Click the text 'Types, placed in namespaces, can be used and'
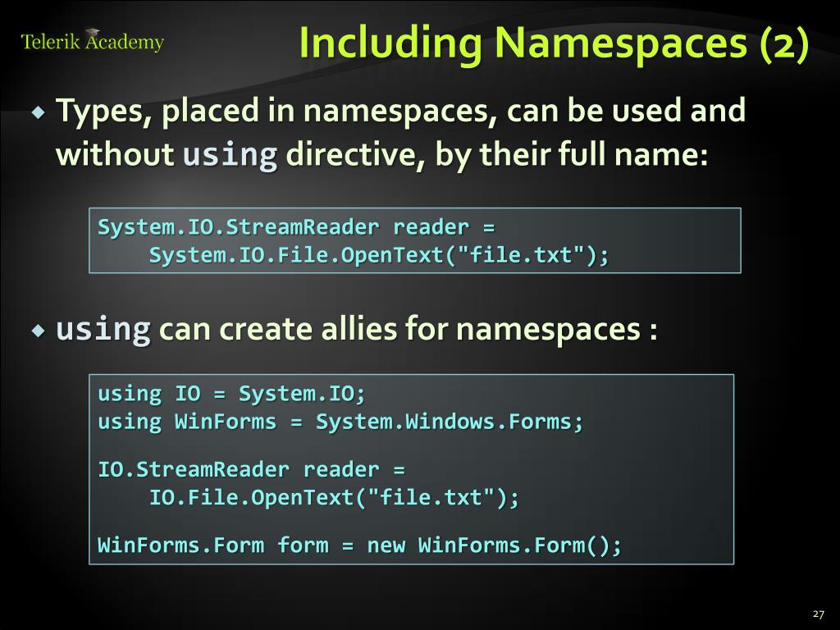The height and width of the screenshot is (630, 840). tap(400, 111)
